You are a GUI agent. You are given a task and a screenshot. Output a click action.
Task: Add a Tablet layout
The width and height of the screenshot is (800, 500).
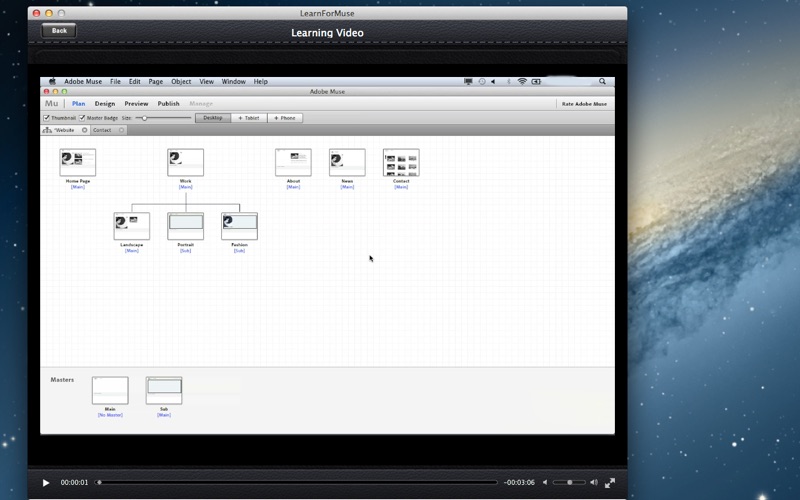[249, 118]
